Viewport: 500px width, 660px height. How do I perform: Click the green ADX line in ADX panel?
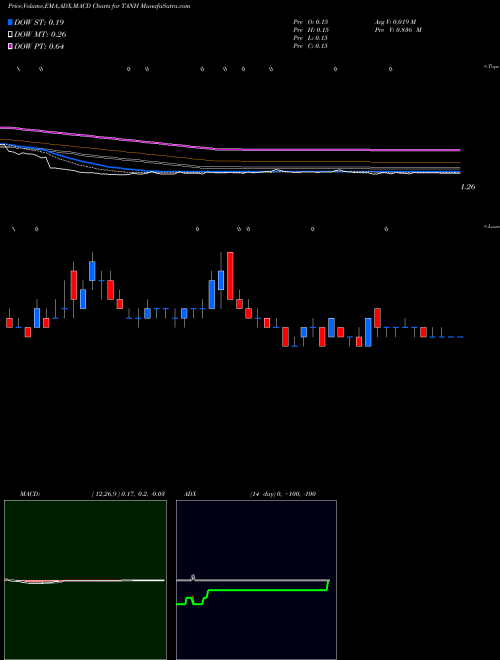click(x=265, y=591)
